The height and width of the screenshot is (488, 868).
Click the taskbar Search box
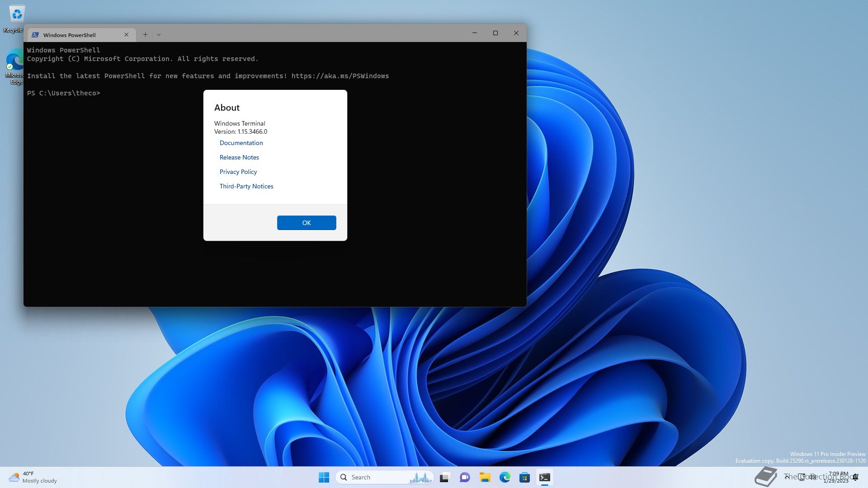[385, 477]
